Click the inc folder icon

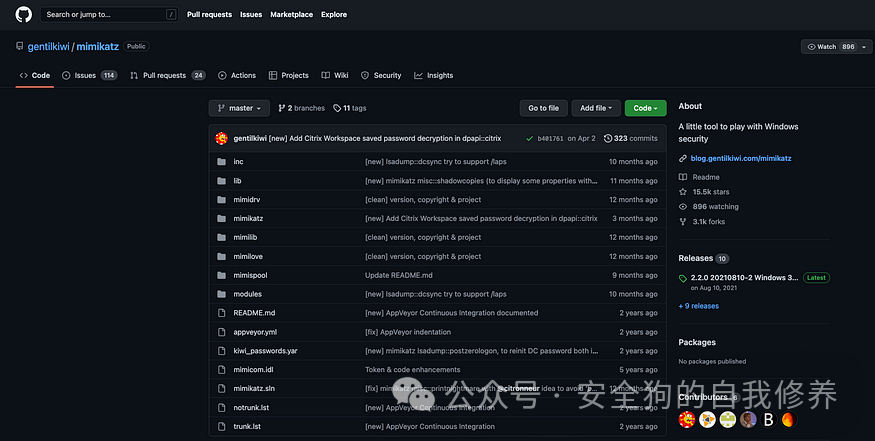point(222,162)
